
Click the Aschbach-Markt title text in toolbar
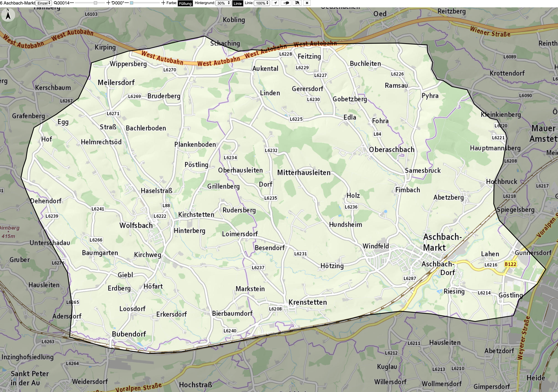point(19,3)
